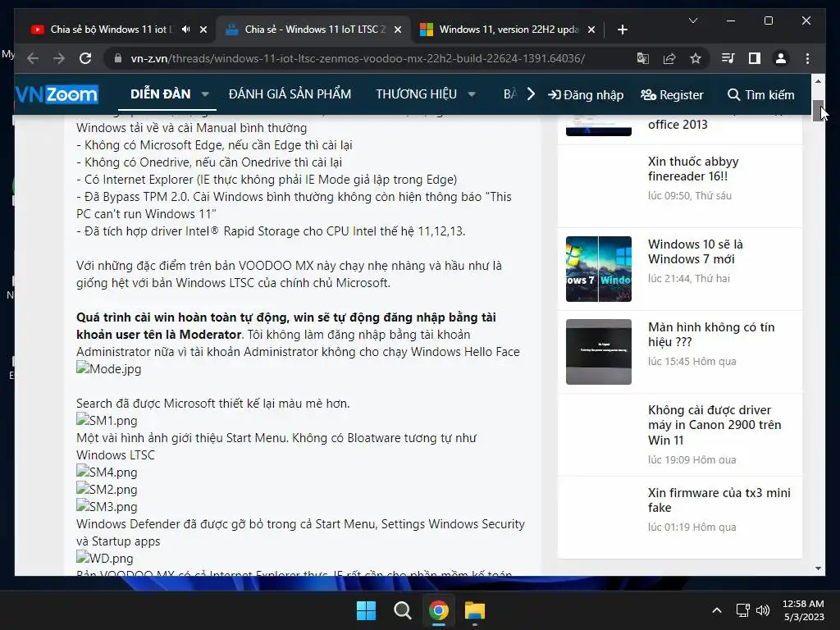
Task: Click the lúc 21:44, Thứ hai timestamp
Action: (688, 278)
